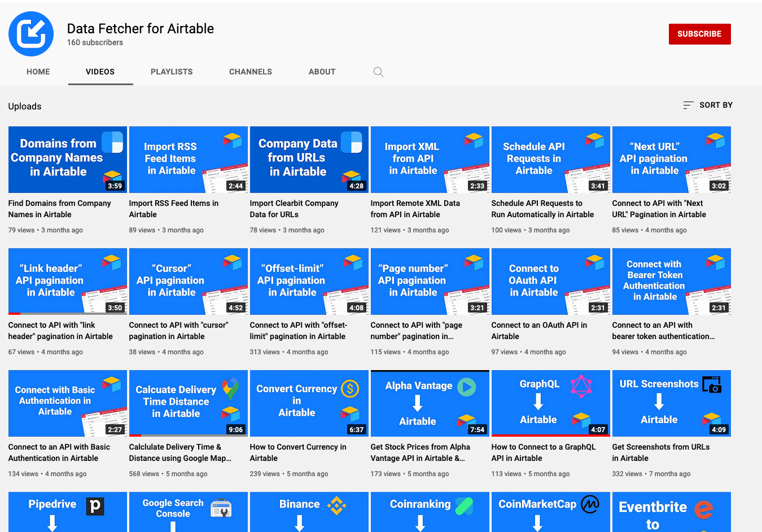The image size is (762, 532).
Task: Open URL Screenshots to Airtable thumbnail
Action: pos(672,403)
